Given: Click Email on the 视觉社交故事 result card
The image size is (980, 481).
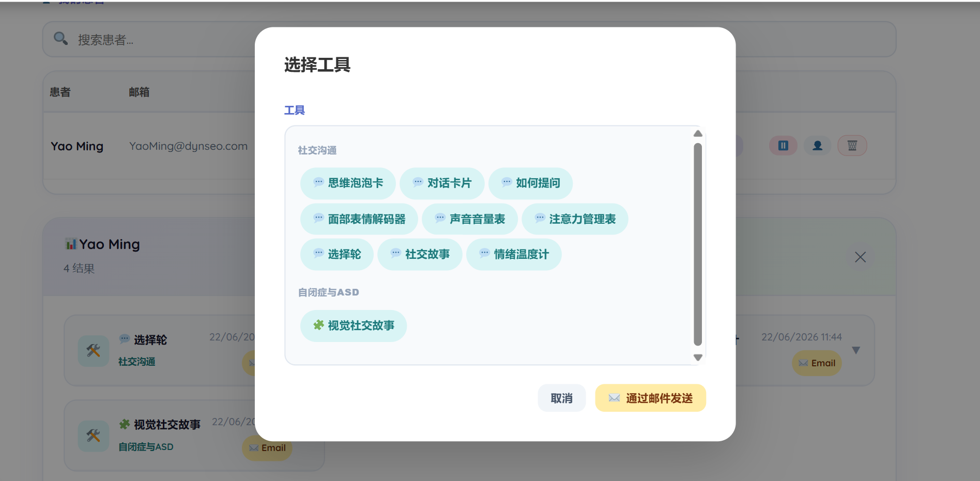Looking at the screenshot, I should [x=267, y=447].
